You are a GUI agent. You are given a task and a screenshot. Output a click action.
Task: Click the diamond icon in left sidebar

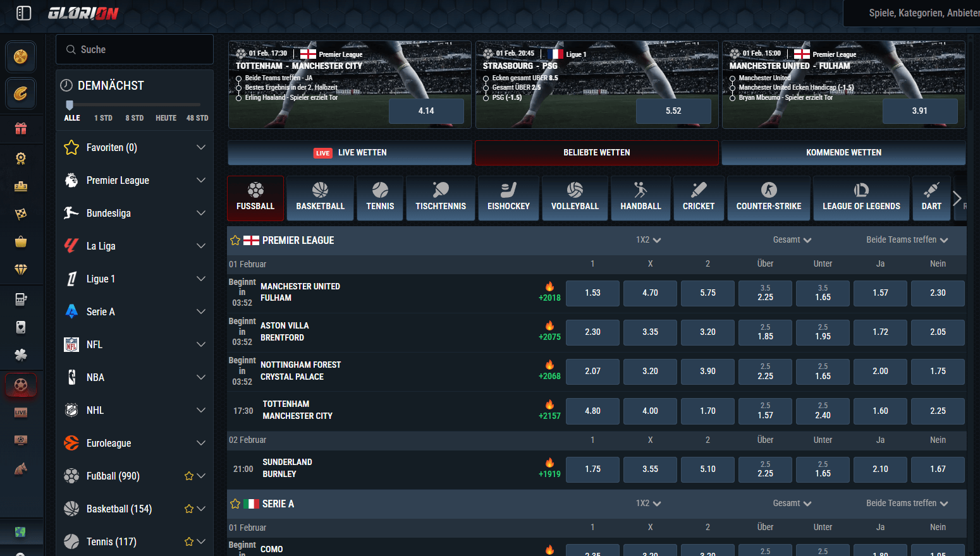(x=21, y=270)
